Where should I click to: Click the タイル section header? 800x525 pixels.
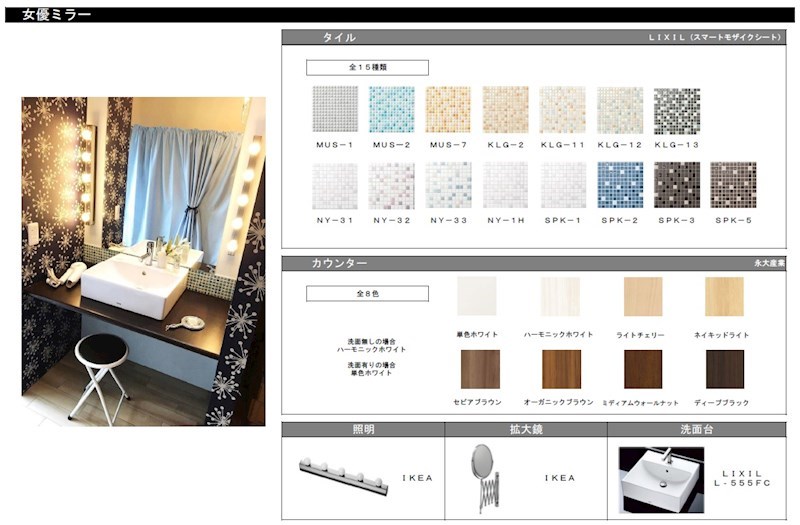click(x=338, y=37)
